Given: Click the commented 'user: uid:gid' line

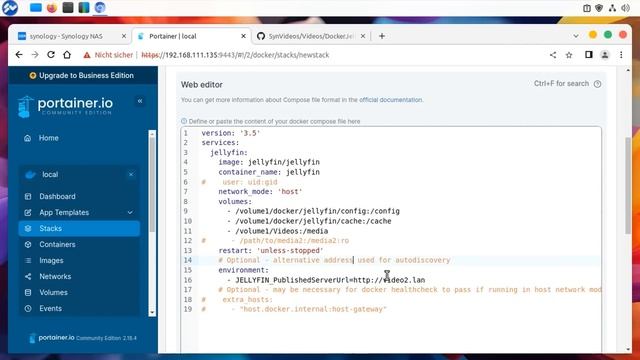Looking at the screenshot, I should 239,182.
